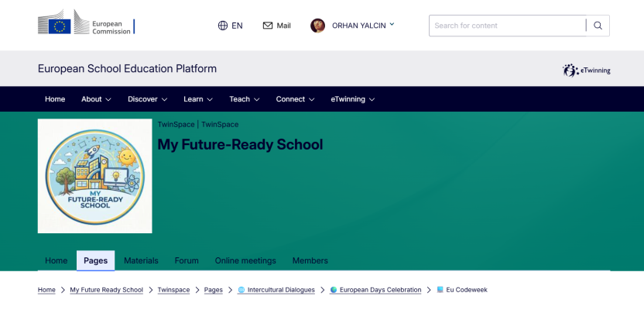This screenshot has width=644, height=310.
Task: Expand the Learn menu
Action: point(198,99)
